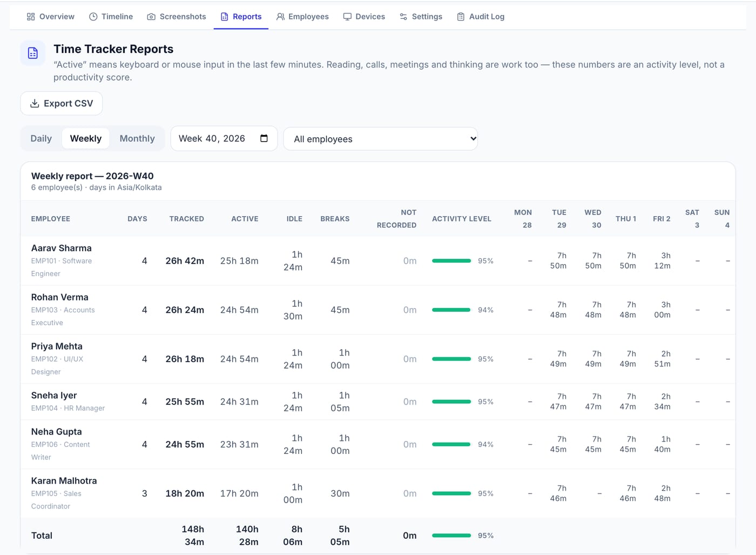Click the NOT RECORDED column header
This screenshot has height=555, width=756.
coord(397,219)
